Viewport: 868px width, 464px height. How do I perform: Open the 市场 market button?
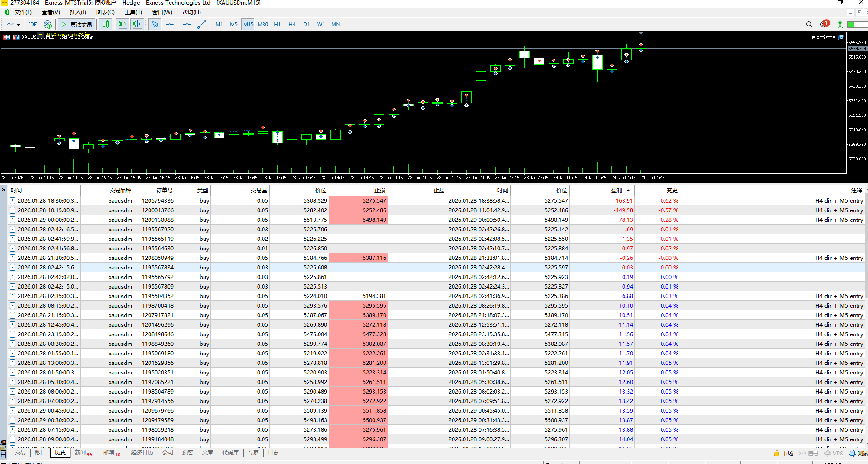[x=783, y=454]
